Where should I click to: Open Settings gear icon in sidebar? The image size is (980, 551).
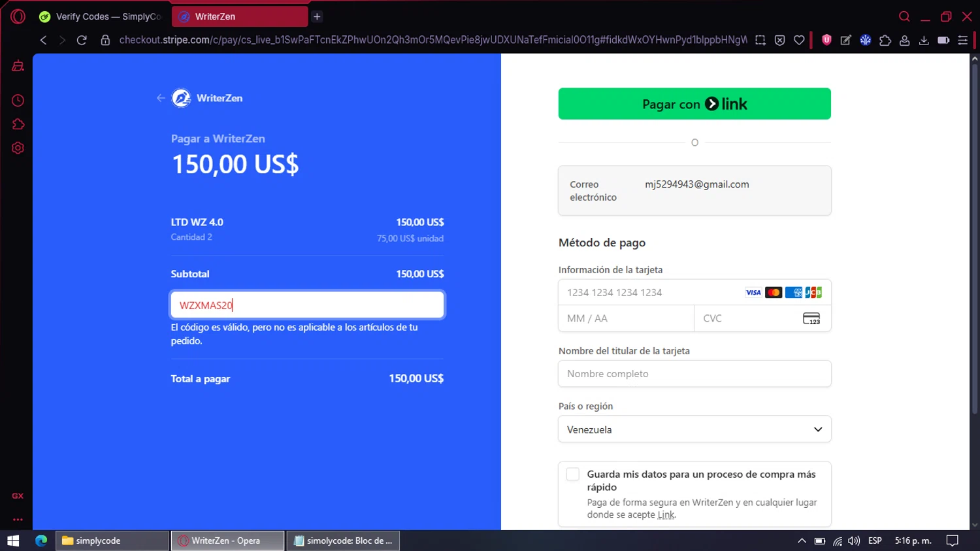click(18, 148)
